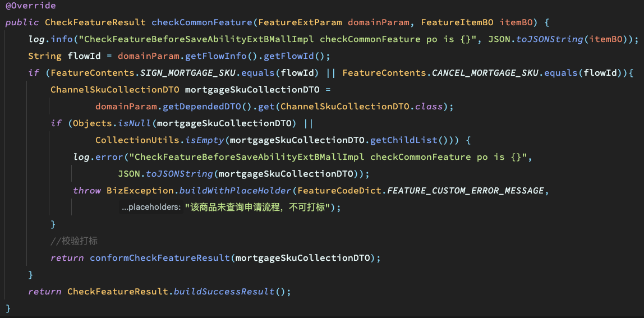Click the domainParam parameter name in signature
This screenshot has width=644, height=318.
(379, 22)
